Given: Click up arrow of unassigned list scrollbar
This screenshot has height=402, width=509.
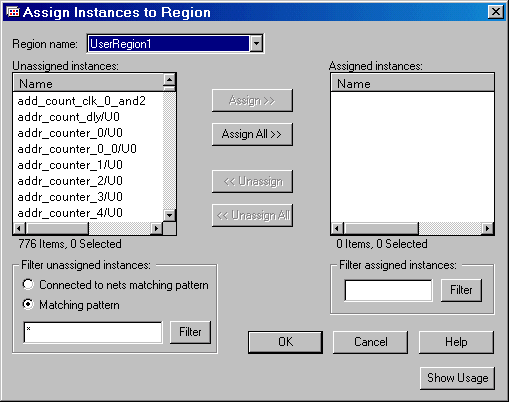Looking at the screenshot, I should pos(169,79).
